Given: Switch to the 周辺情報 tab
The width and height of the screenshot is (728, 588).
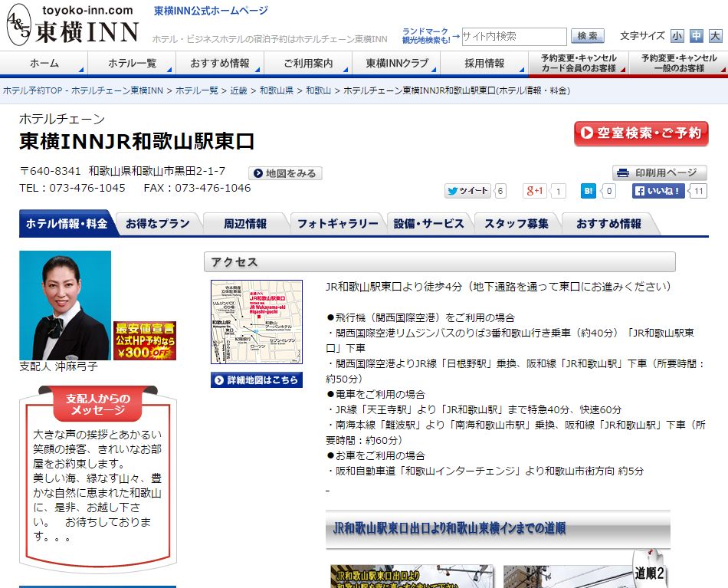Looking at the screenshot, I should [x=244, y=224].
